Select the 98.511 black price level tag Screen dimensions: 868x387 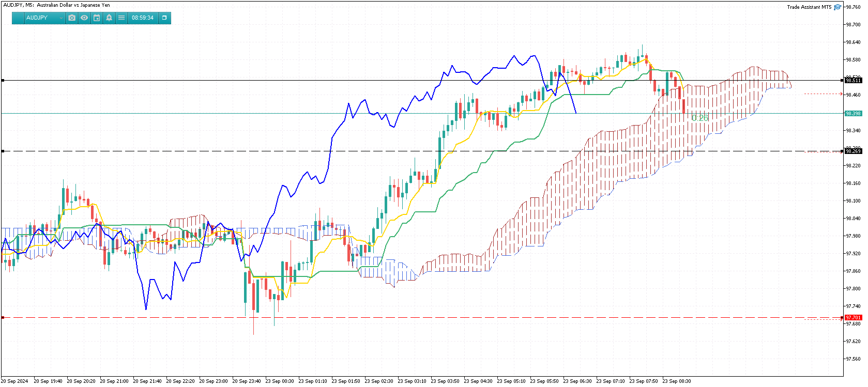click(853, 81)
